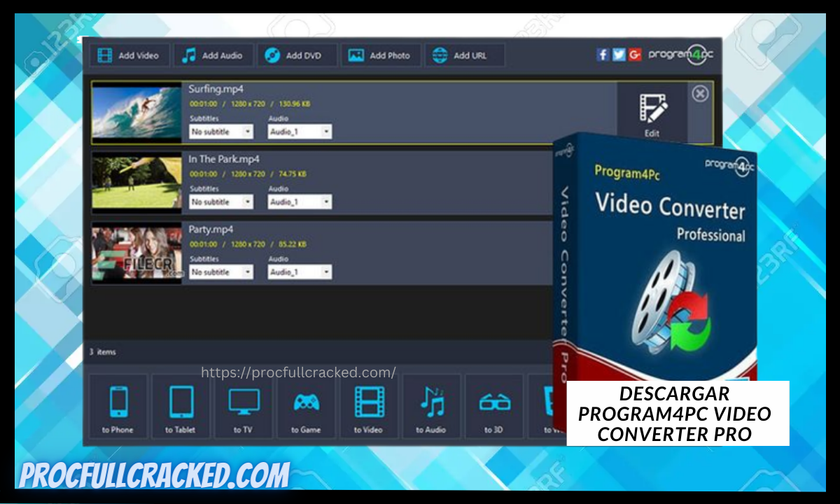Choose the 'to Audio' conversion icon
Image resolution: width=840 pixels, height=504 pixels.
[x=431, y=406]
